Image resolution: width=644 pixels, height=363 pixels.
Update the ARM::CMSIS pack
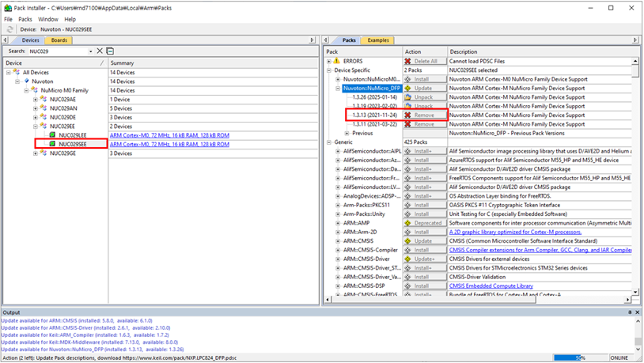point(425,241)
